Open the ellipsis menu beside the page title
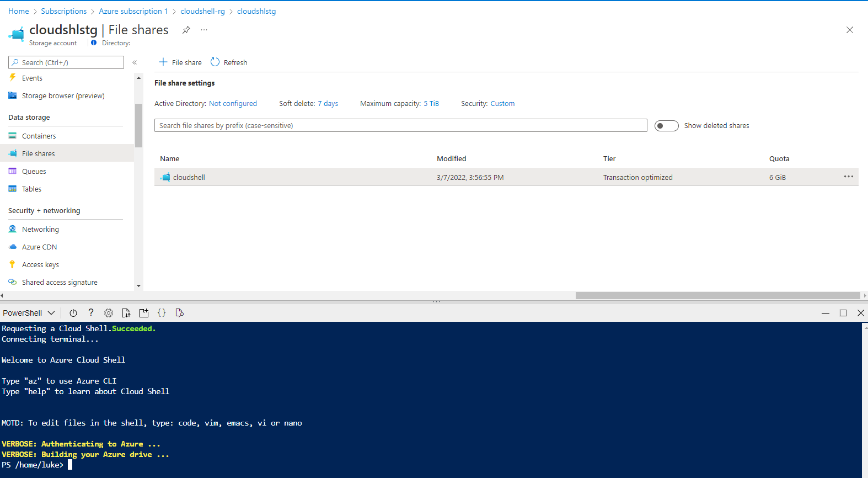The width and height of the screenshot is (868, 478). [204, 30]
